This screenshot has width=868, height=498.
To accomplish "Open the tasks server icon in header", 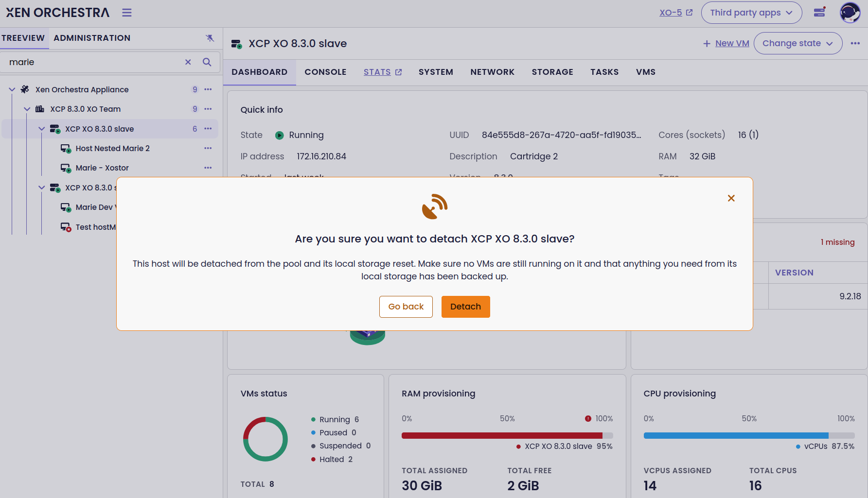I will [x=820, y=12].
